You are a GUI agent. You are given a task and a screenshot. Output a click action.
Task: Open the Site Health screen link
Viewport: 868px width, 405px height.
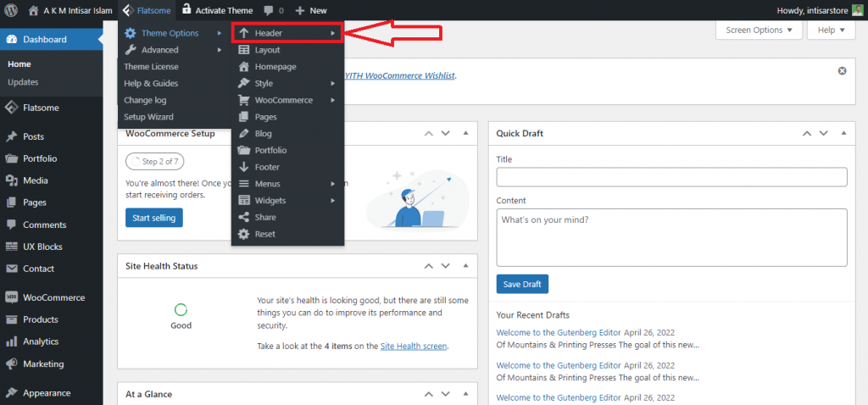[x=414, y=347]
